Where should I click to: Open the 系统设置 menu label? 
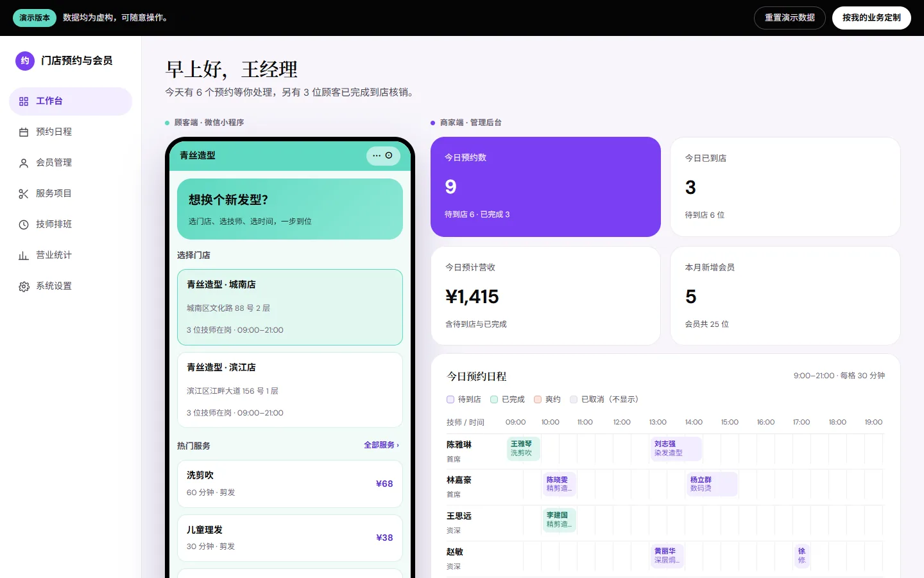tap(54, 286)
